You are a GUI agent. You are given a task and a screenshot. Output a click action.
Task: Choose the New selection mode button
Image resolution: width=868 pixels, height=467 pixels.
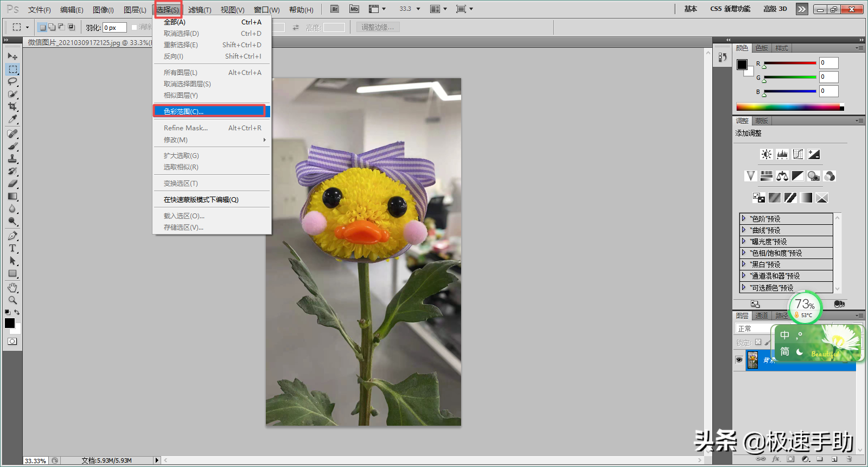(x=42, y=27)
